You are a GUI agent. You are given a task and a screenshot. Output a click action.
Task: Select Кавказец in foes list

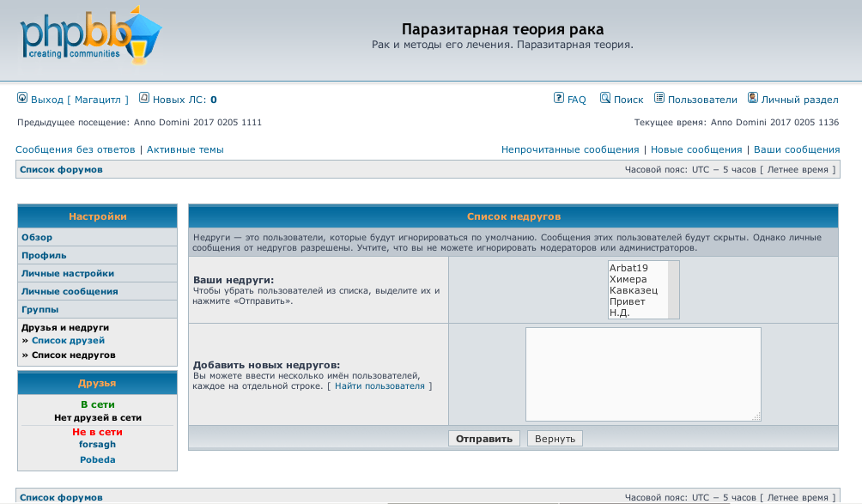pos(638,290)
